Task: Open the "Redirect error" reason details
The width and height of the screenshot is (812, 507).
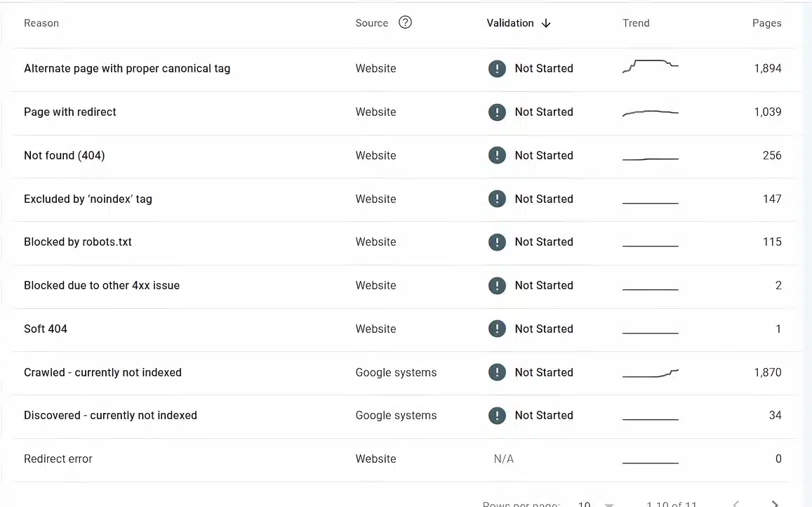Action: (x=58, y=459)
